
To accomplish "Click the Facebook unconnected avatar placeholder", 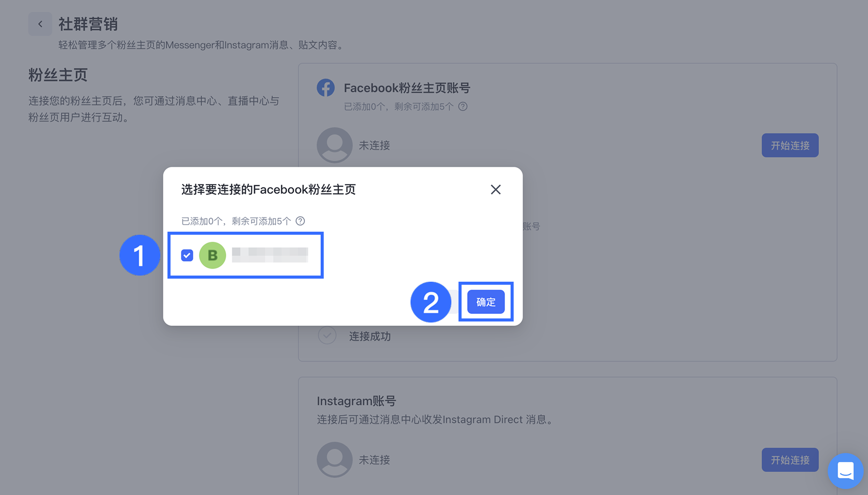I will [x=334, y=145].
